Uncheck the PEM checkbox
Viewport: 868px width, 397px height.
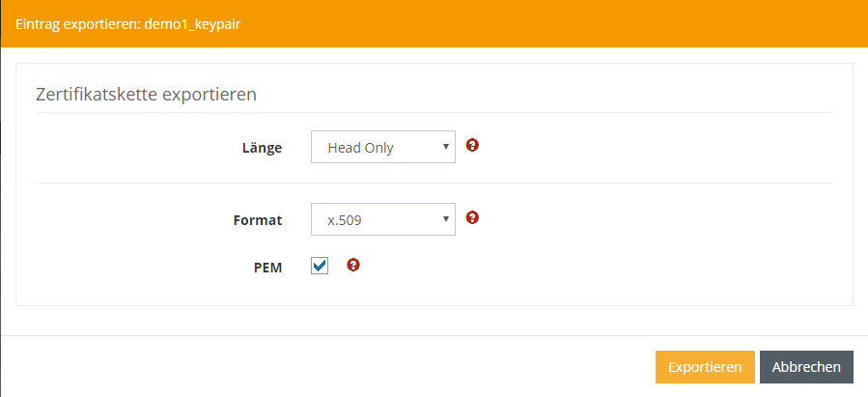320,266
